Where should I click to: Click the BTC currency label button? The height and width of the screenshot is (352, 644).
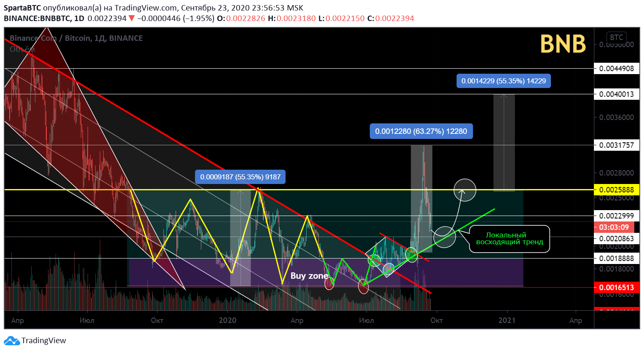pos(616,37)
